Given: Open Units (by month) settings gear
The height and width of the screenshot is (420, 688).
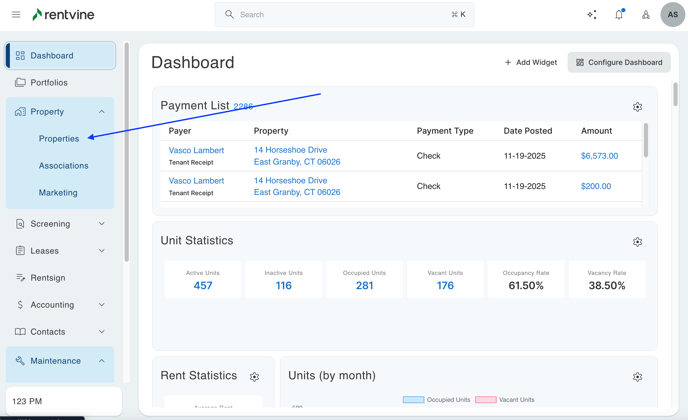Looking at the screenshot, I should [x=637, y=377].
